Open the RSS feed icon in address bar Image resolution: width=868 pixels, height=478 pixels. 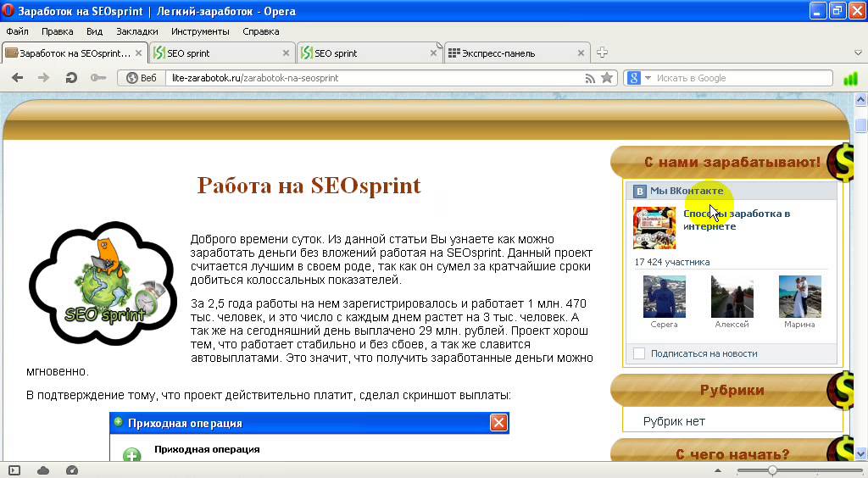click(x=590, y=79)
